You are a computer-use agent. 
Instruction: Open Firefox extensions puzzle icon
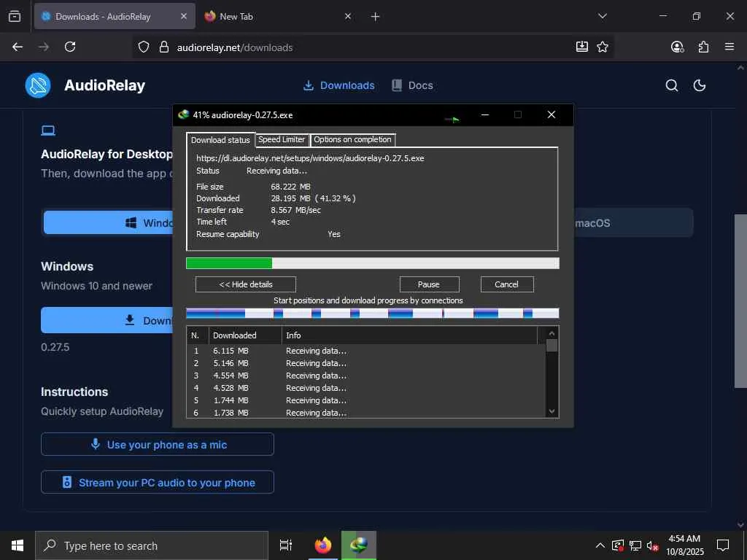coord(703,47)
